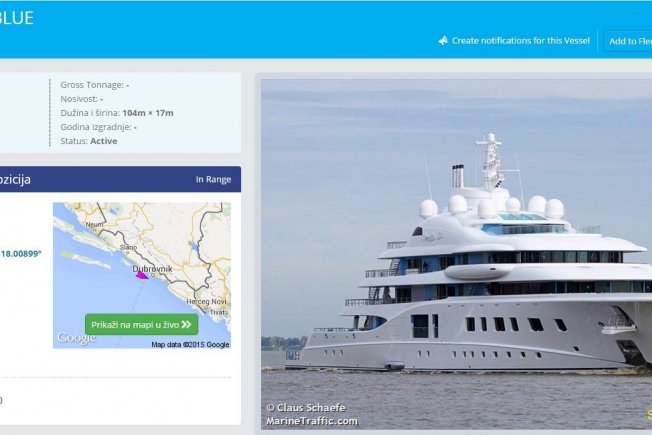Click the Herceg Novi label on map
The image size is (652, 435).
pyautogui.click(x=206, y=301)
